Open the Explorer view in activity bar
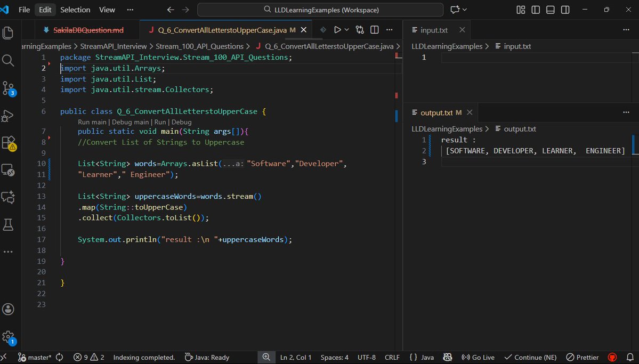The width and height of the screenshot is (639, 364). (9, 33)
